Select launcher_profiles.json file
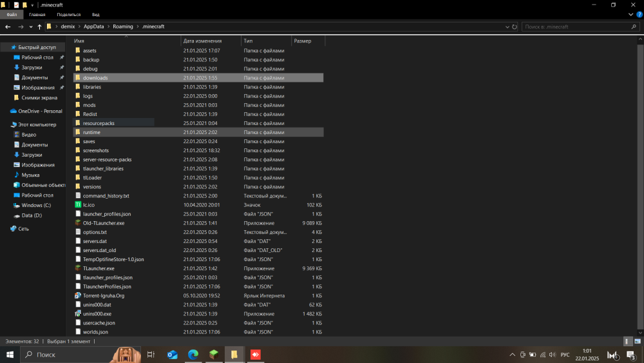This screenshot has height=363, width=644. click(x=198, y=214)
